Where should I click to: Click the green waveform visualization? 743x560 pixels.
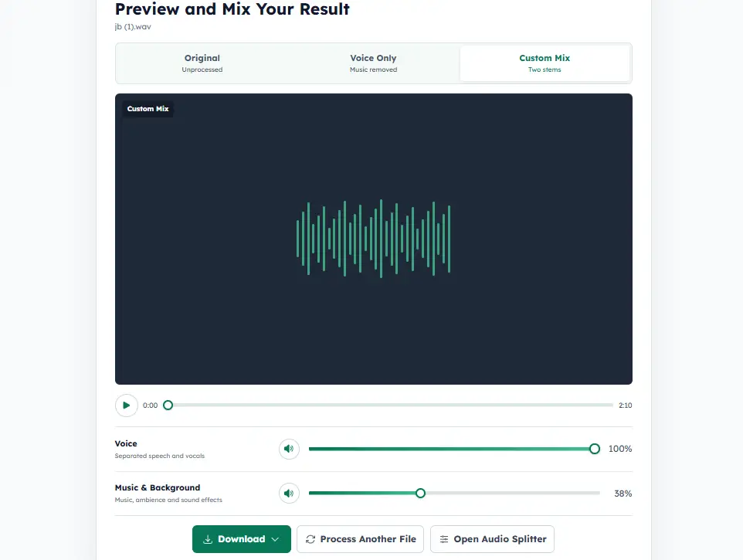pyautogui.click(x=373, y=239)
